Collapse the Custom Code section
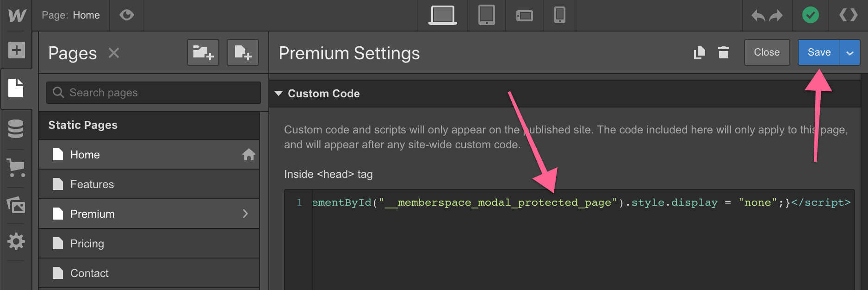 click(279, 94)
